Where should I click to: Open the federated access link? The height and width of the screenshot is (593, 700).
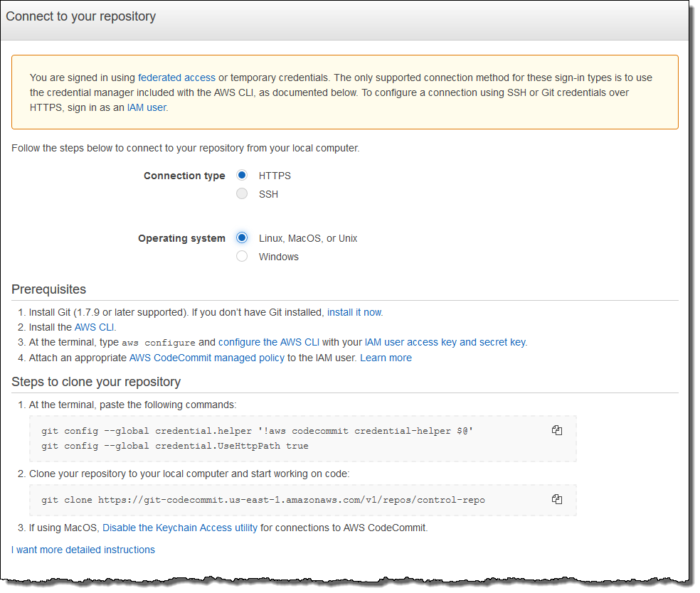[177, 78]
